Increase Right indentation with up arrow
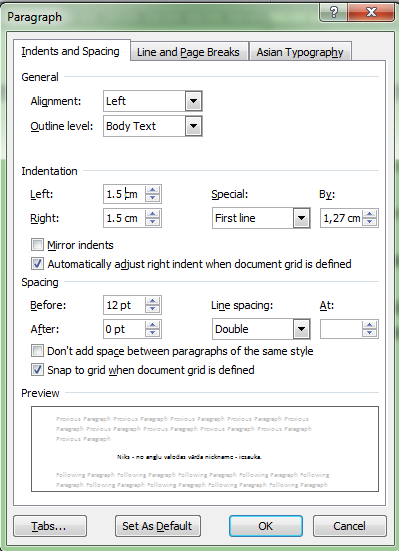The width and height of the screenshot is (399, 551). click(153, 214)
